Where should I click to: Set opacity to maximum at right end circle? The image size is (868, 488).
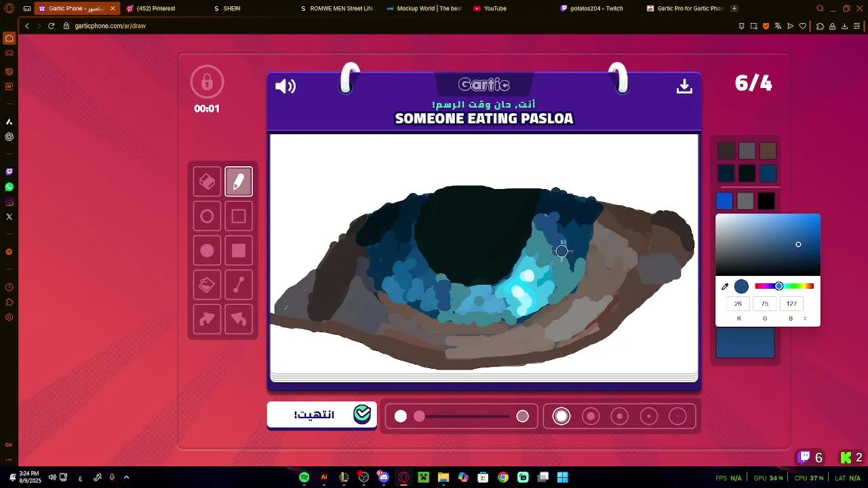(522, 416)
